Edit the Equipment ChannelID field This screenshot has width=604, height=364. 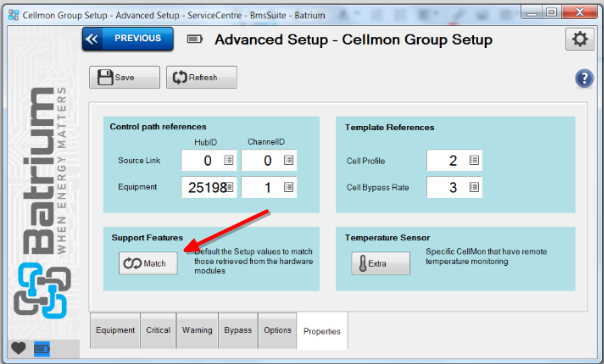[x=269, y=187]
